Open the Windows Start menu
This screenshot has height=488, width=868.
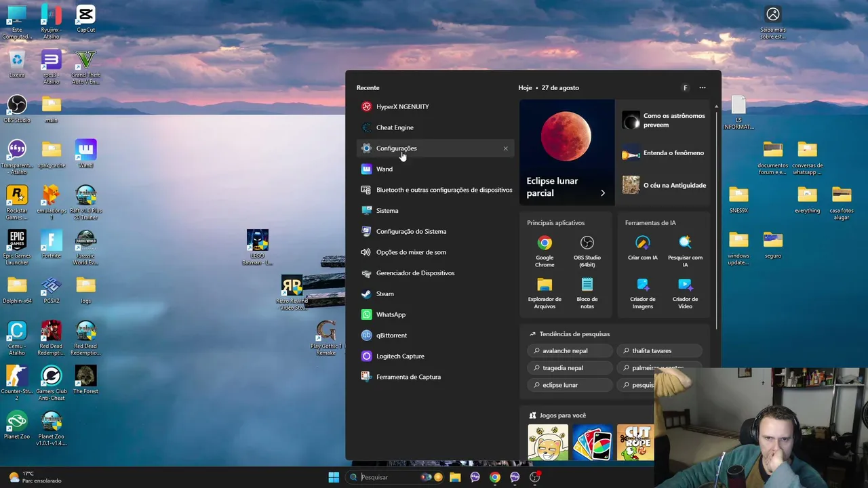click(334, 477)
